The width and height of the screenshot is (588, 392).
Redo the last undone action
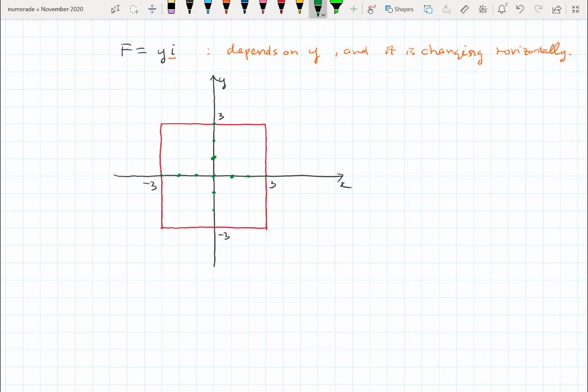coord(539,9)
